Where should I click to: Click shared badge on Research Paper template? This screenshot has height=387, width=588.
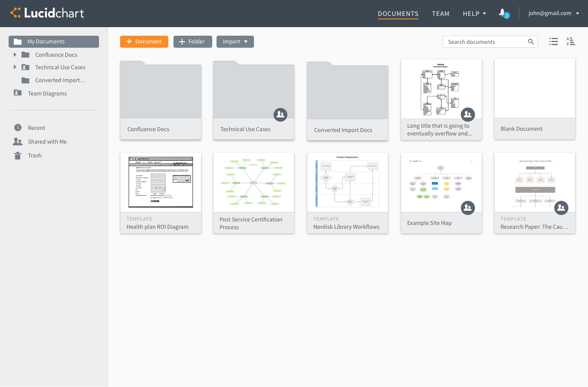pos(561,208)
